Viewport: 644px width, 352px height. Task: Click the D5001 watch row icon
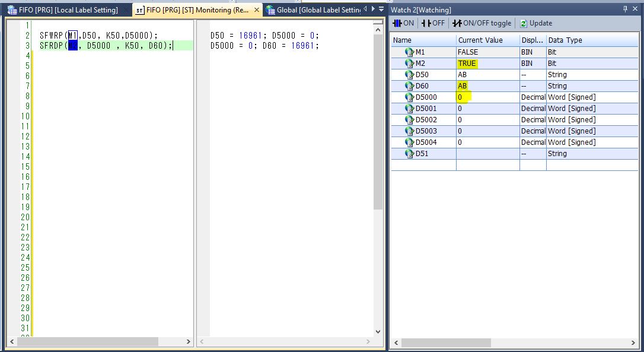(x=410, y=109)
